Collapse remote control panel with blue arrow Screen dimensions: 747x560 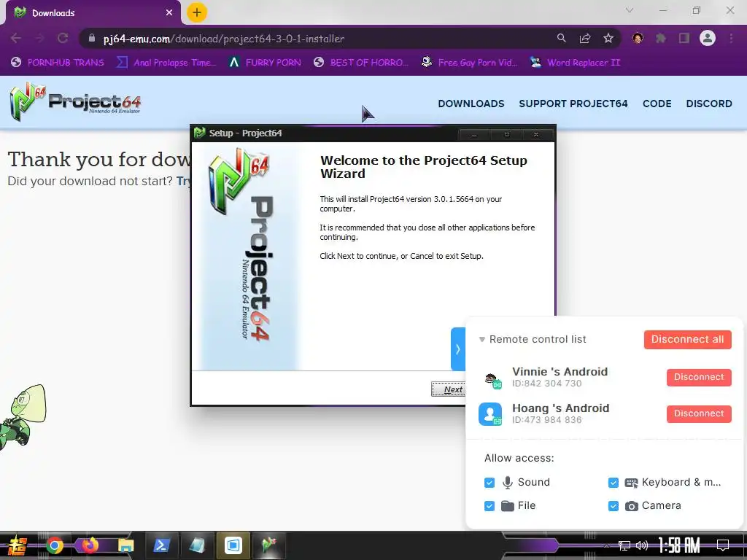pos(458,349)
